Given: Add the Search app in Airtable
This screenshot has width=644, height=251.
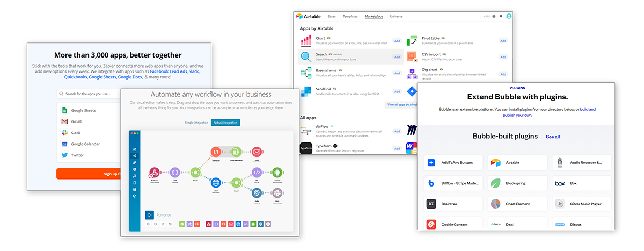Looking at the screenshot, I should [x=397, y=57].
